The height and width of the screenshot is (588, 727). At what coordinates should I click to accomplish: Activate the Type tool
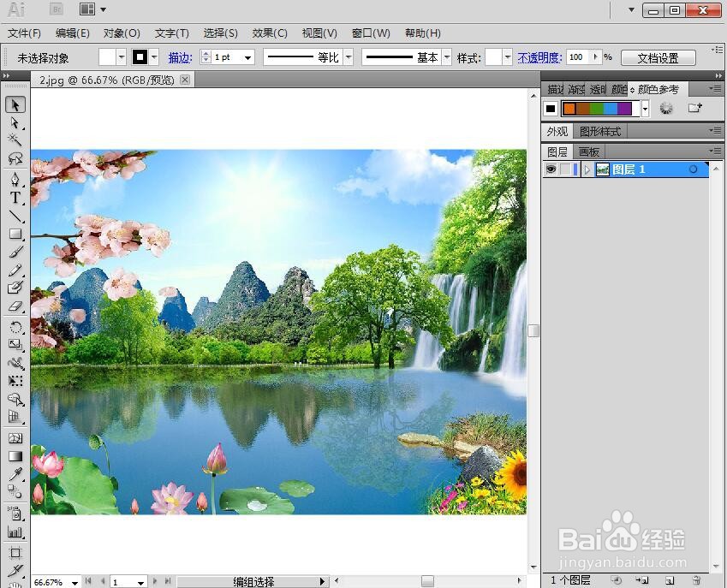pos(15,198)
